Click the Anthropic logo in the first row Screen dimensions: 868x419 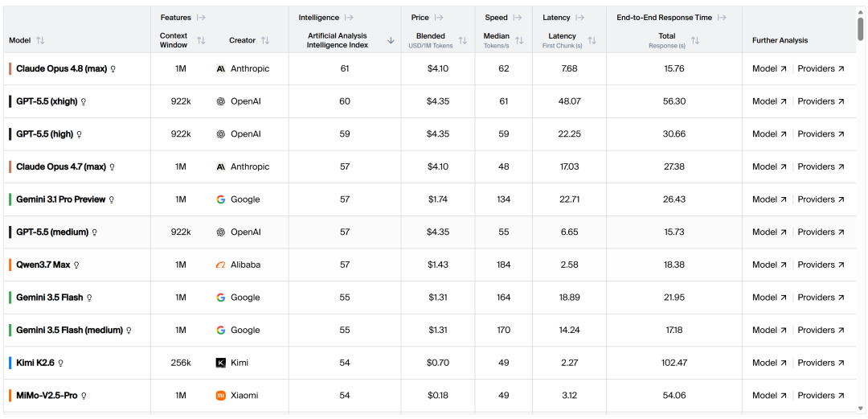221,68
